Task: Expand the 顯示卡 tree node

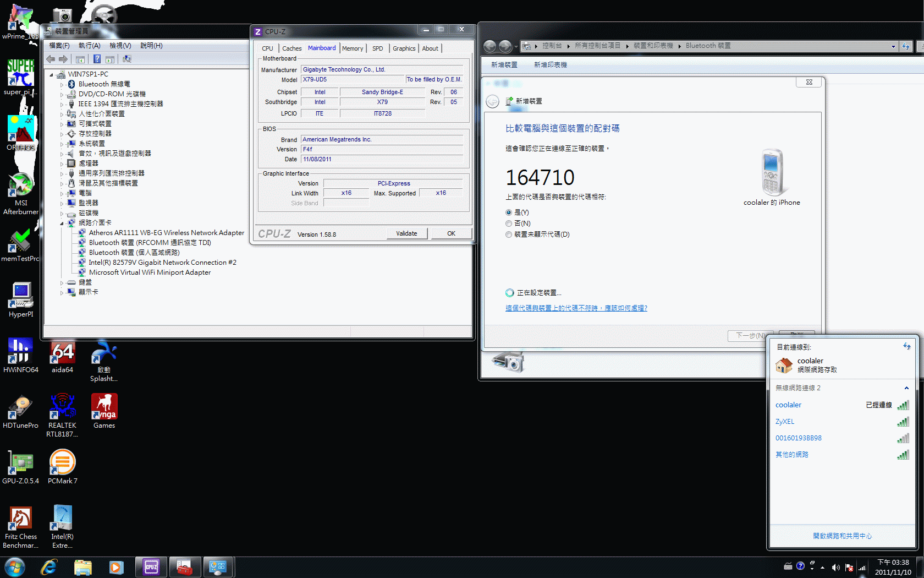Action: tap(62, 293)
